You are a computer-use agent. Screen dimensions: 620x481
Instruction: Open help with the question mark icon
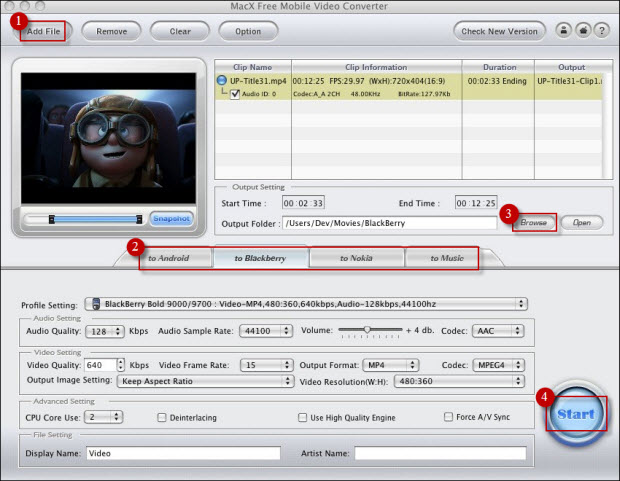(601, 30)
